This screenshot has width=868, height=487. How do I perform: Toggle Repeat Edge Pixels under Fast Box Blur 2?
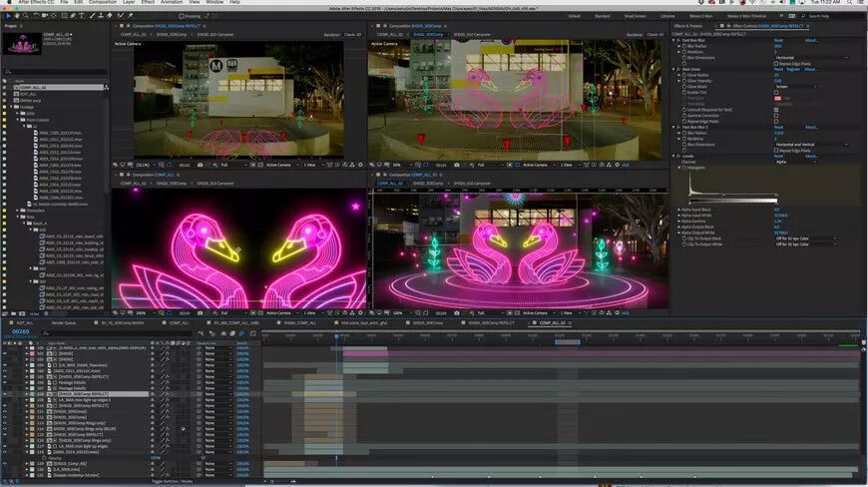point(776,151)
